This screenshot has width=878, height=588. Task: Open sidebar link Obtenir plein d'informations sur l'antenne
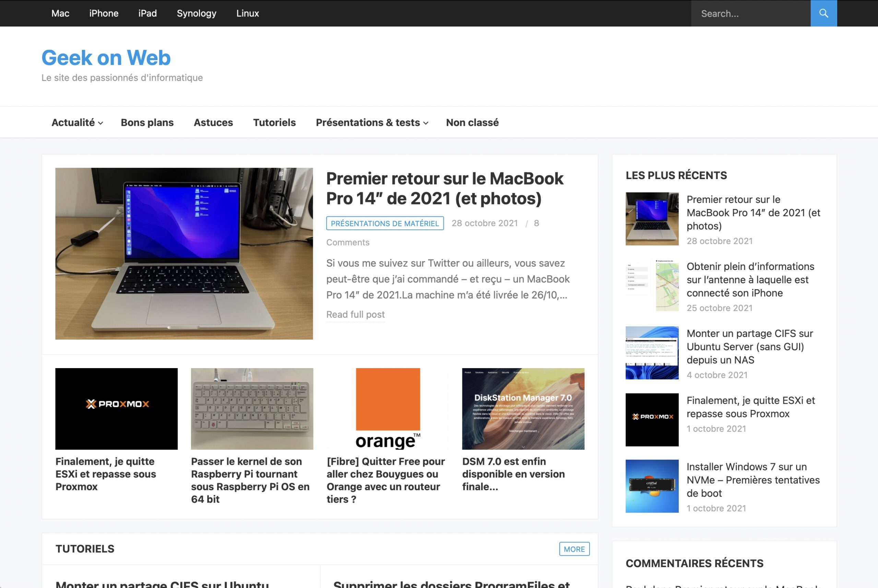click(750, 280)
